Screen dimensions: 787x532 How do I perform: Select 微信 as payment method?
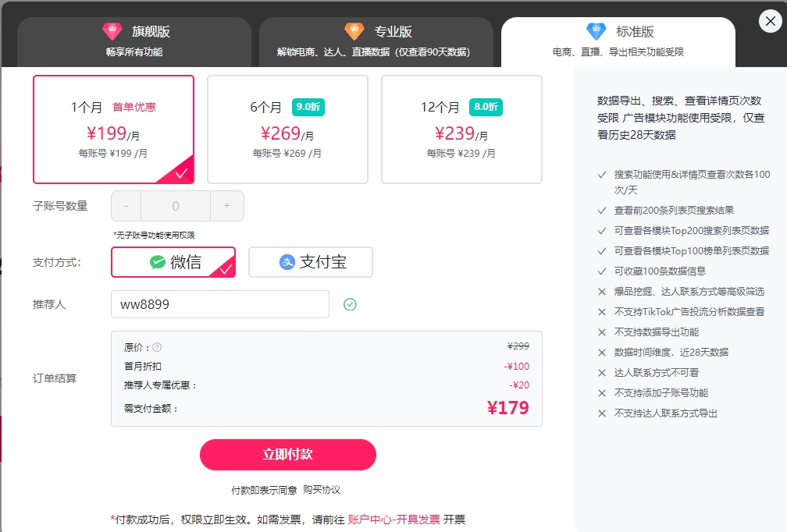point(173,262)
